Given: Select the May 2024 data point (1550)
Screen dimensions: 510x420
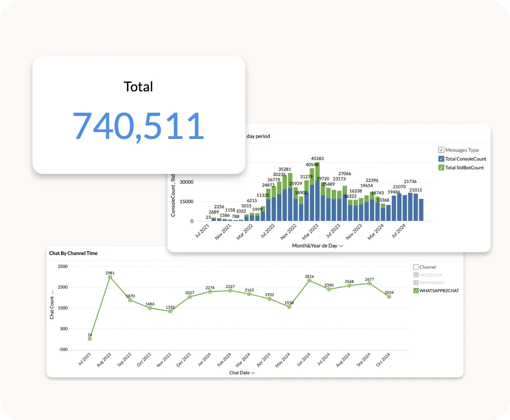Looking at the screenshot, I should point(289,307).
